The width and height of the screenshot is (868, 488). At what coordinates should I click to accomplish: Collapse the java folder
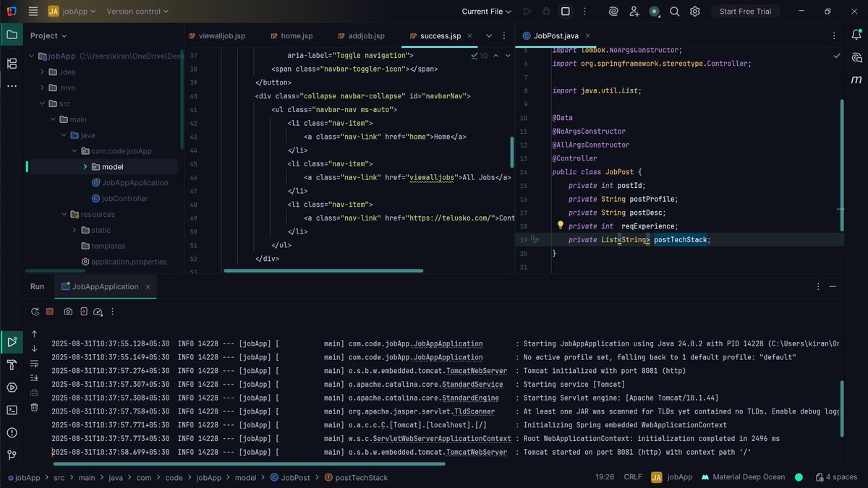pyautogui.click(x=64, y=135)
